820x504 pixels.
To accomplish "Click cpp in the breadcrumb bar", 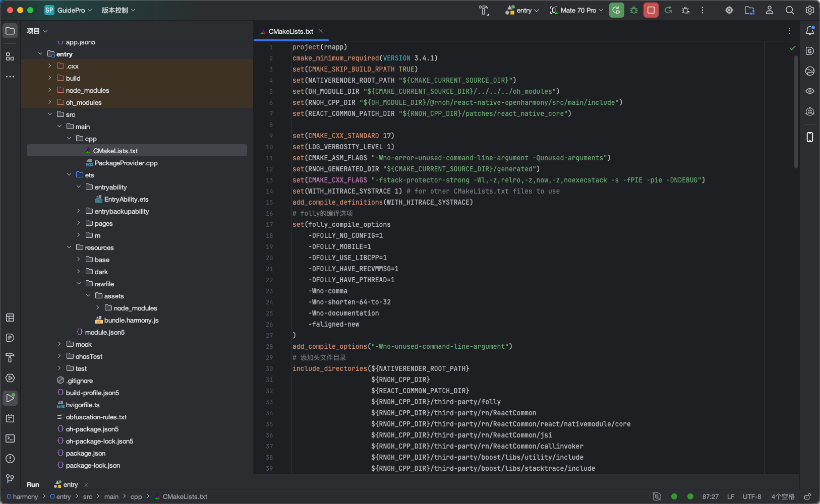I will 136,496.
